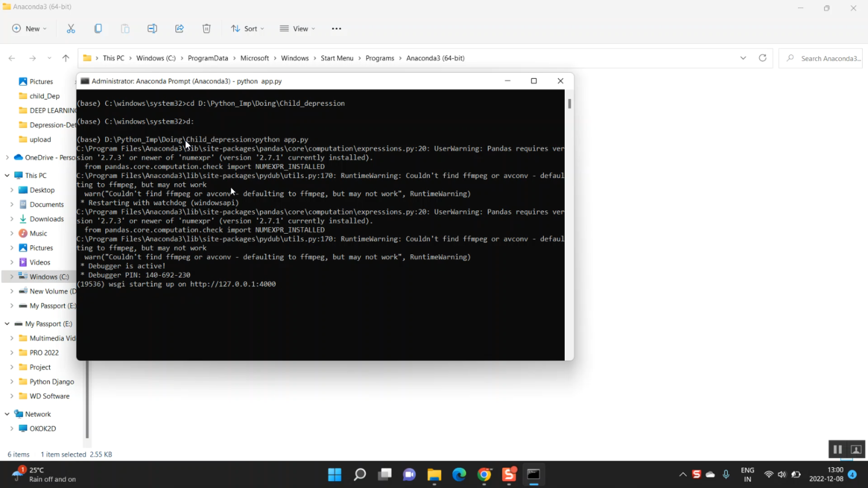Screen dimensions: 868x488
Task: Click the Rename icon in toolbar
Action: [152, 28]
